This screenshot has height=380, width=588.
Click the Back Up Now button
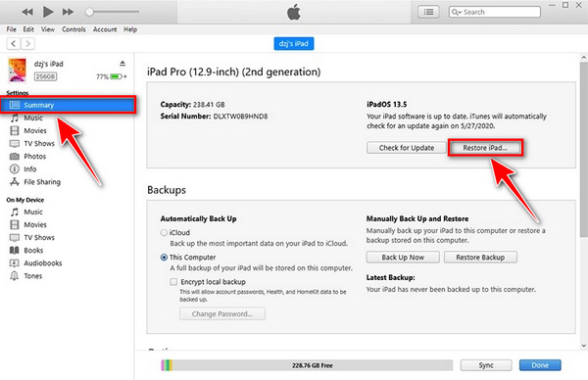(x=403, y=257)
